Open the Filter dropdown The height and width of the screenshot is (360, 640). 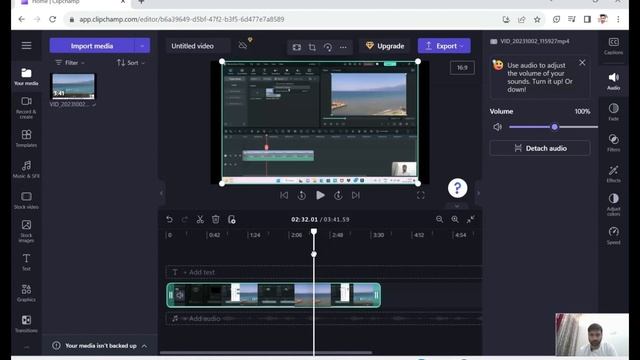click(70, 63)
